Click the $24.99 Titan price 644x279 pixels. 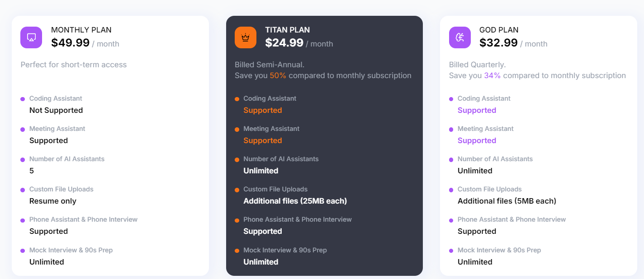(x=284, y=43)
